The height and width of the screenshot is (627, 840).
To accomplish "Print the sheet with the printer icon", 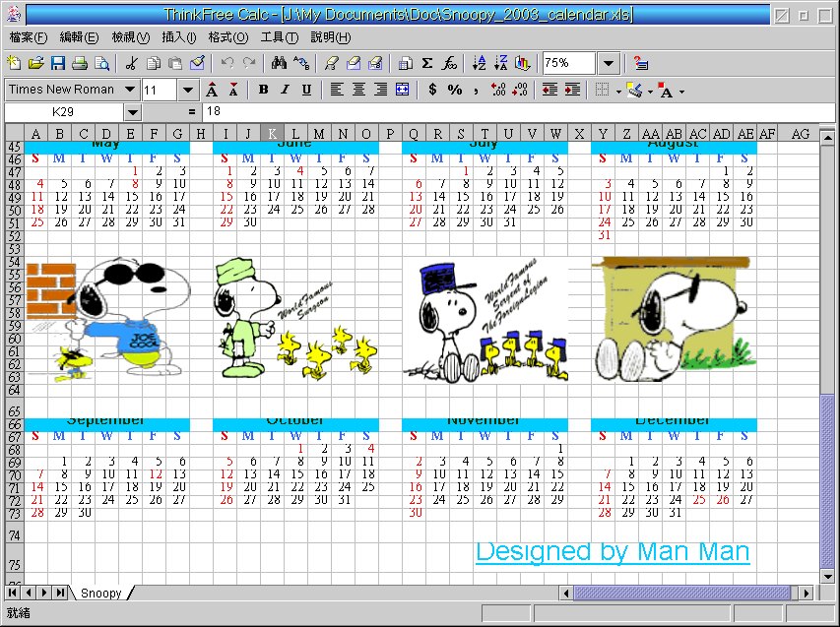I will coord(80,63).
